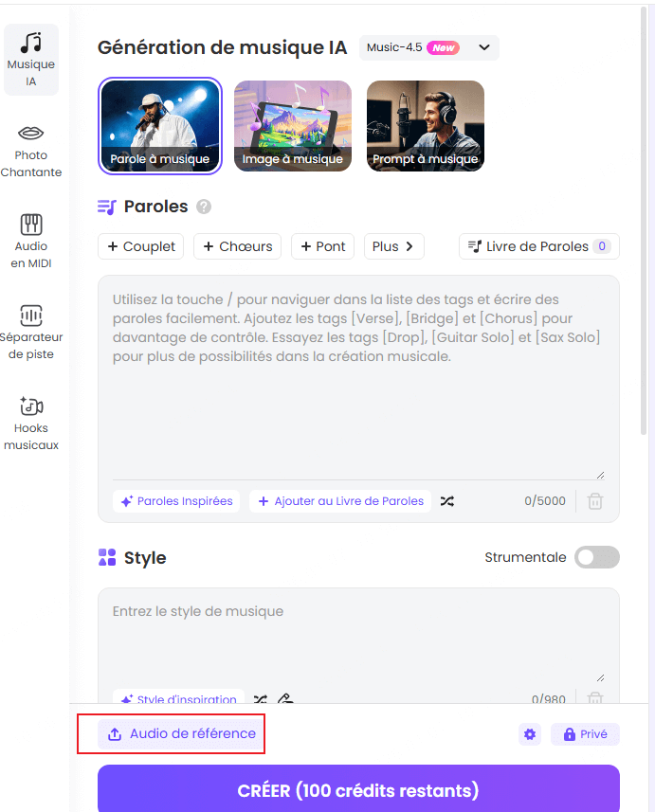The image size is (655, 812).
Task: Open the Hooks musicaux tool
Action: click(x=30, y=423)
